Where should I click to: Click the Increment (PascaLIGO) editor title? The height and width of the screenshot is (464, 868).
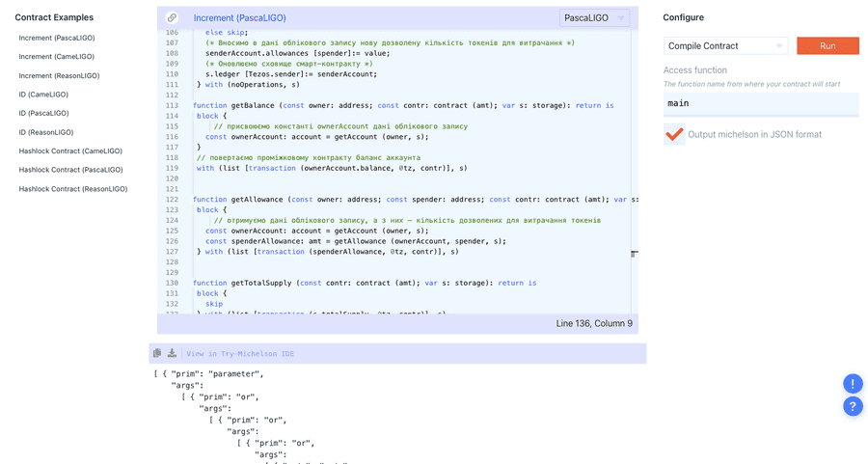[239, 17]
